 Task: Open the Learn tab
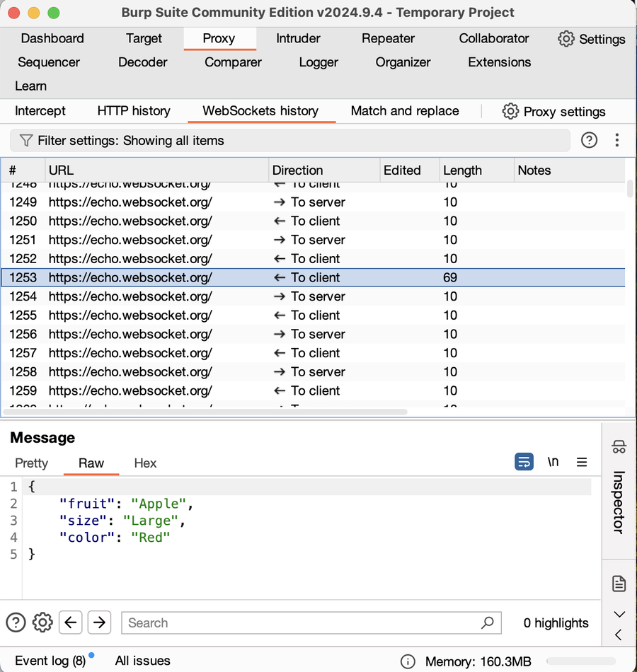[x=30, y=86]
